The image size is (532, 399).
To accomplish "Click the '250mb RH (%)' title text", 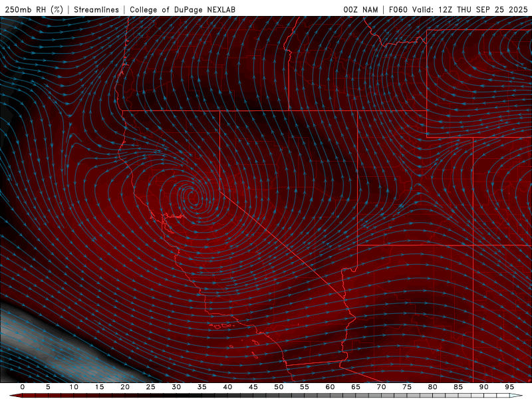I will [x=34, y=9].
